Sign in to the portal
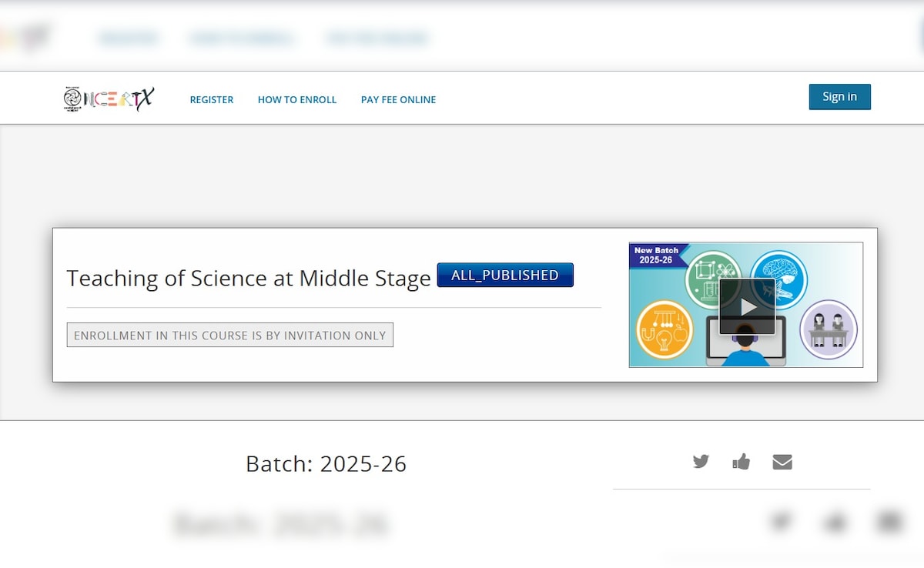924x568 pixels. point(839,96)
